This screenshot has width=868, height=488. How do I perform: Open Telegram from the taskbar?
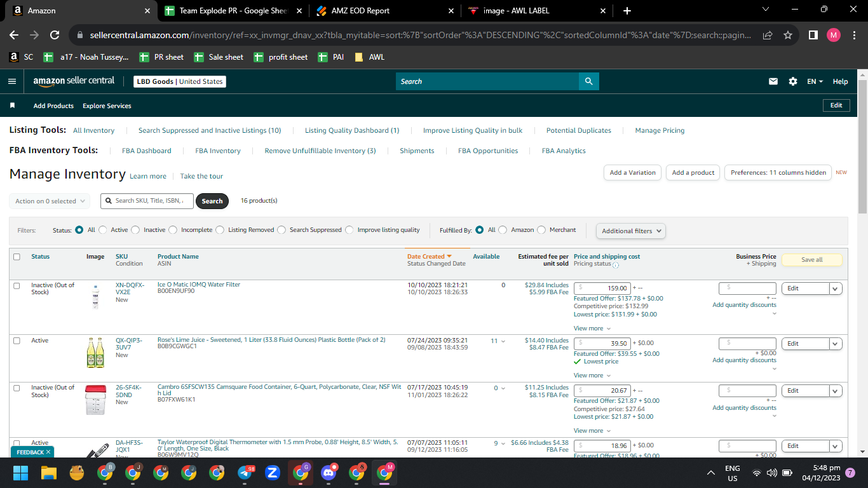(245, 473)
